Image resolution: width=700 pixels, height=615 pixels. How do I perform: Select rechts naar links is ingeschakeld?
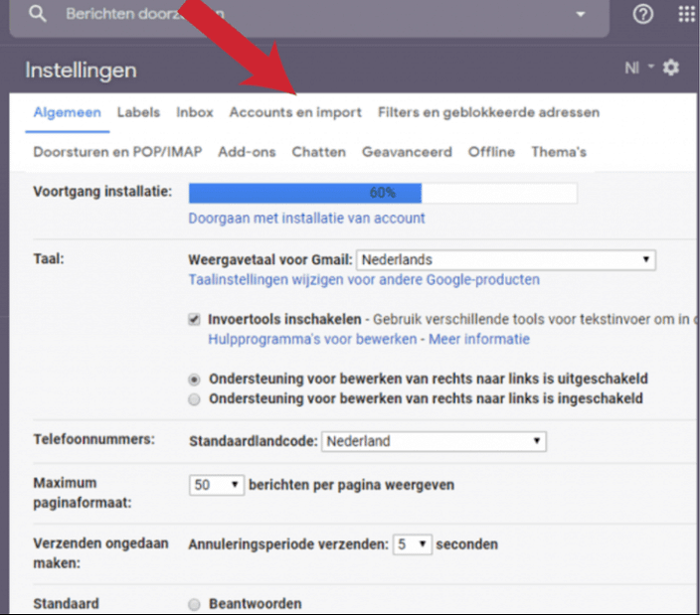point(195,398)
